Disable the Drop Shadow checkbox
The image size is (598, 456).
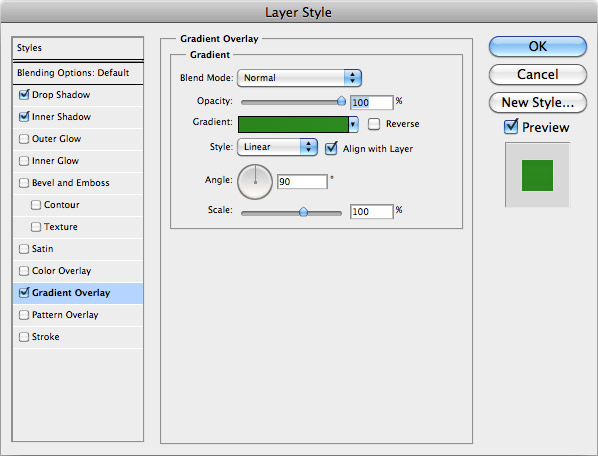(x=24, y=95)
